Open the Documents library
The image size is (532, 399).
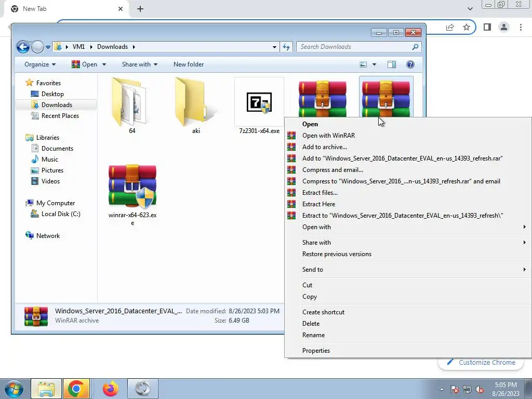coord(52,148)
